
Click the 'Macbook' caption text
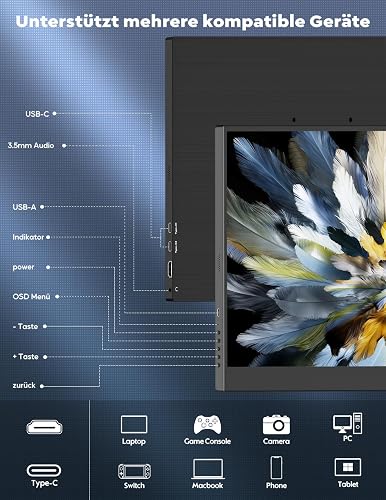pyautogui.click(x=207, y=485)
